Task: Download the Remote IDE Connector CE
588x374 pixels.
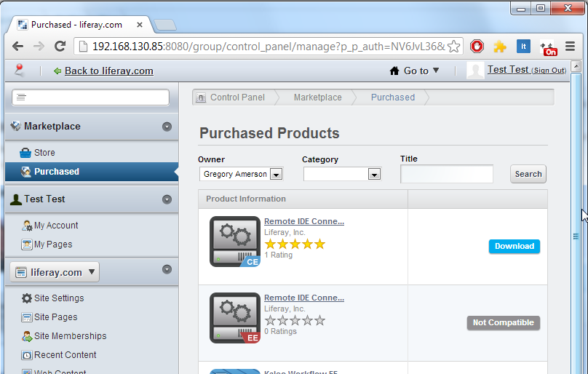Action: coord(514,246)
